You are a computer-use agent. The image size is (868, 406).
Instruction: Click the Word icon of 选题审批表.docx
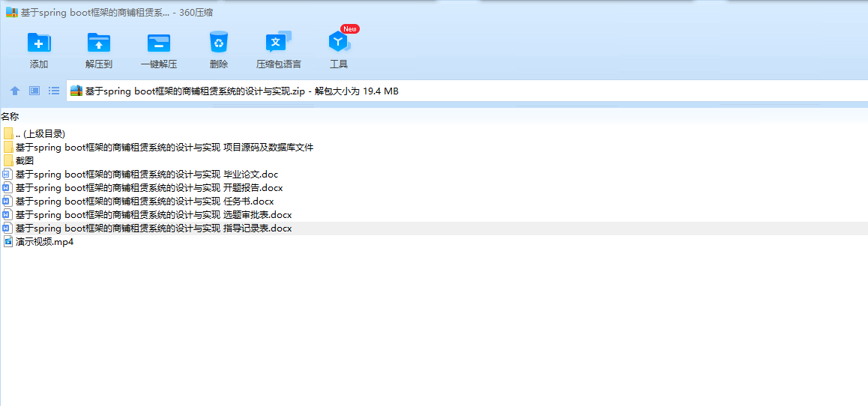click(7, 215)
